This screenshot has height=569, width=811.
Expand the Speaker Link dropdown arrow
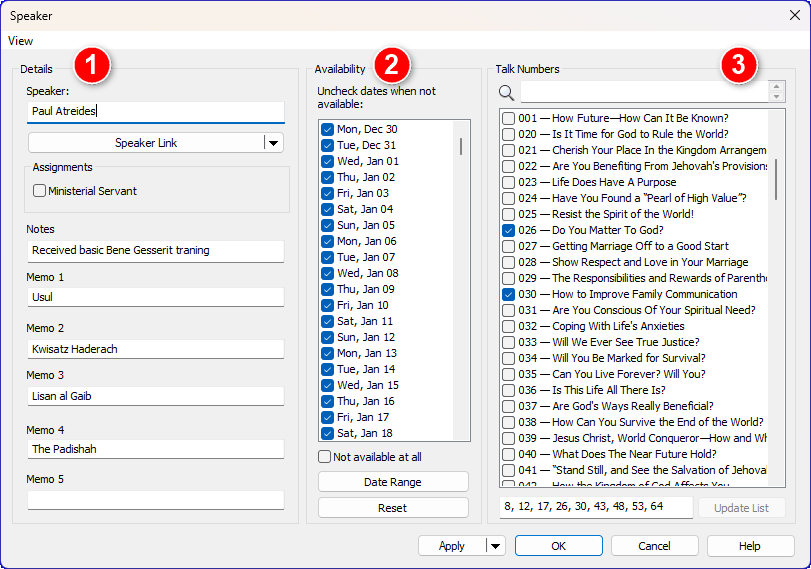(x=273, y=143)
